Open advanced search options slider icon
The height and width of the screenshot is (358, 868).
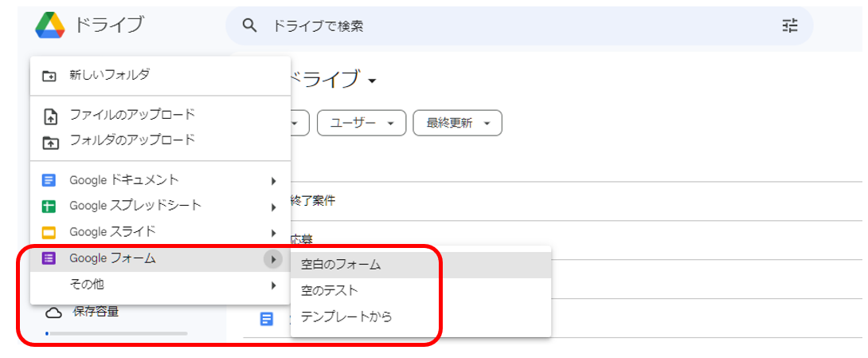tap(790, 26)
